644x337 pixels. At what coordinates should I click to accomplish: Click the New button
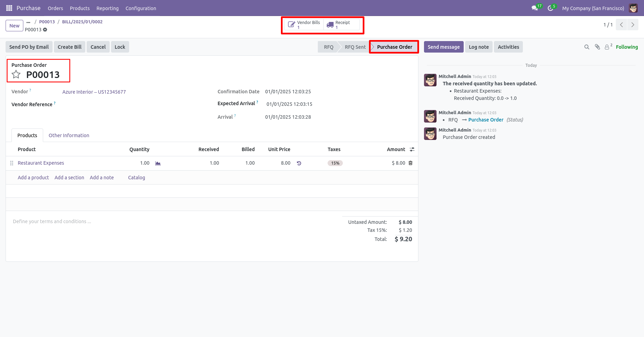click(15, 25)
